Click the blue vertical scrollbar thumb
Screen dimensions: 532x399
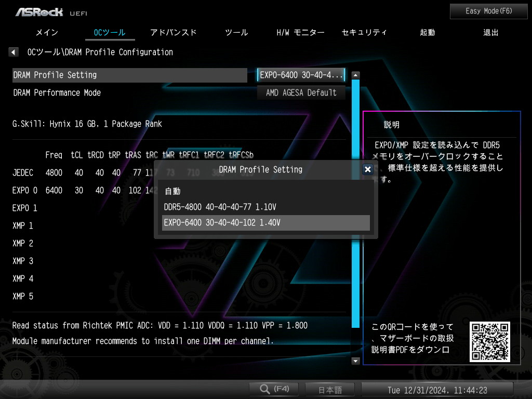point(355,204)
